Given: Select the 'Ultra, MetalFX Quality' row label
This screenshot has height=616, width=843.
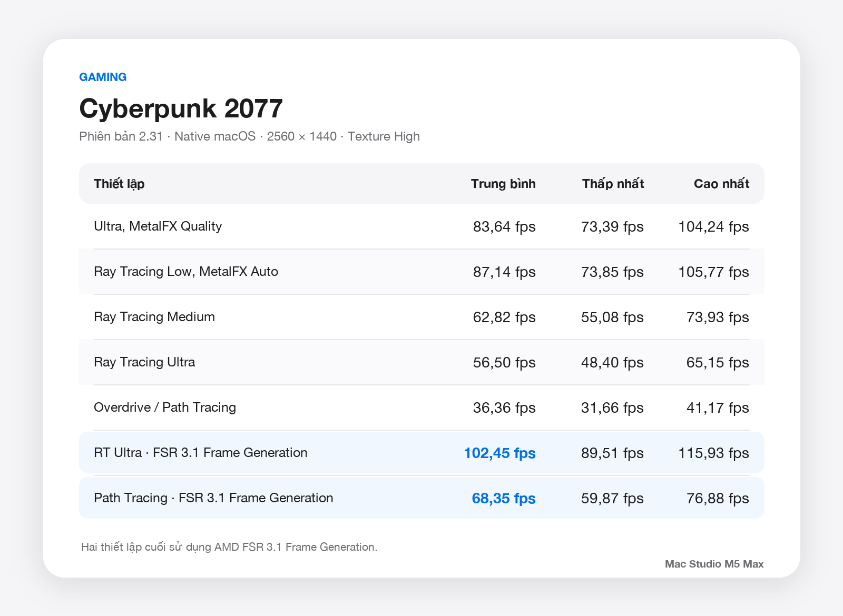Looking at the screenshot, I should coord(158,226).
